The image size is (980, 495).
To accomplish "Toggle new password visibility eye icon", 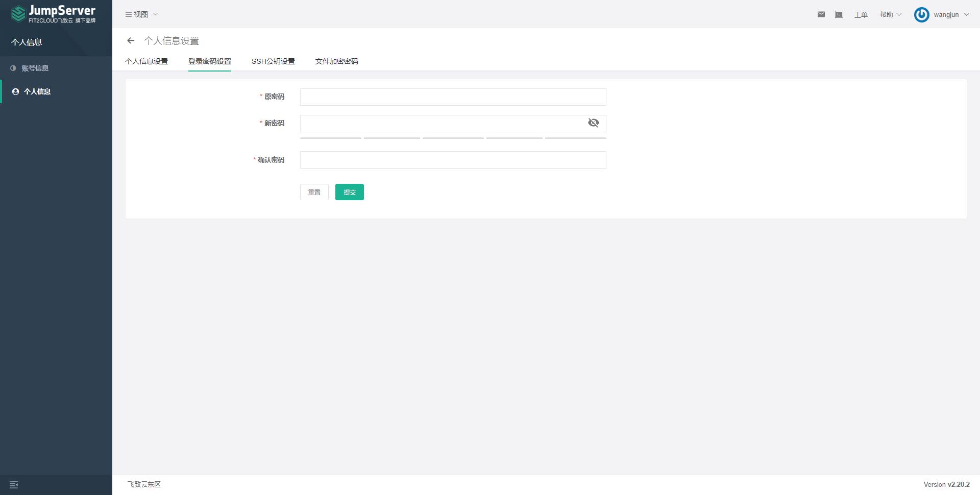I will point(593,123).
